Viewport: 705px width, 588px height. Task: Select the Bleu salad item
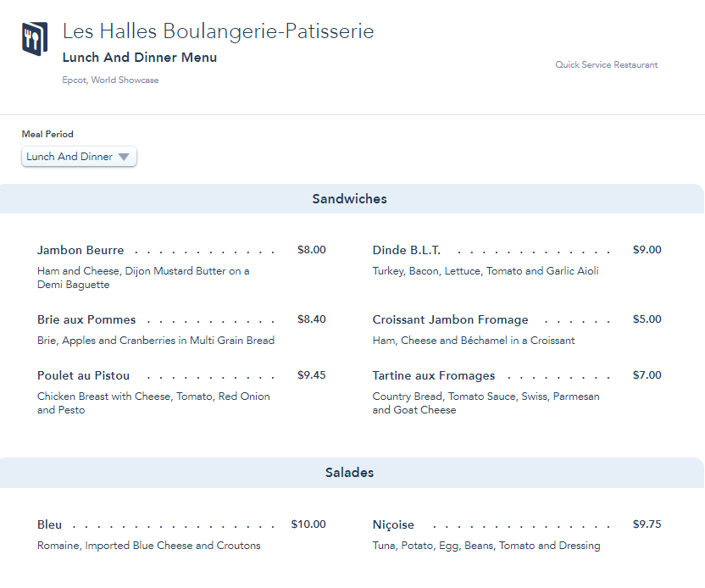(49, 524)
